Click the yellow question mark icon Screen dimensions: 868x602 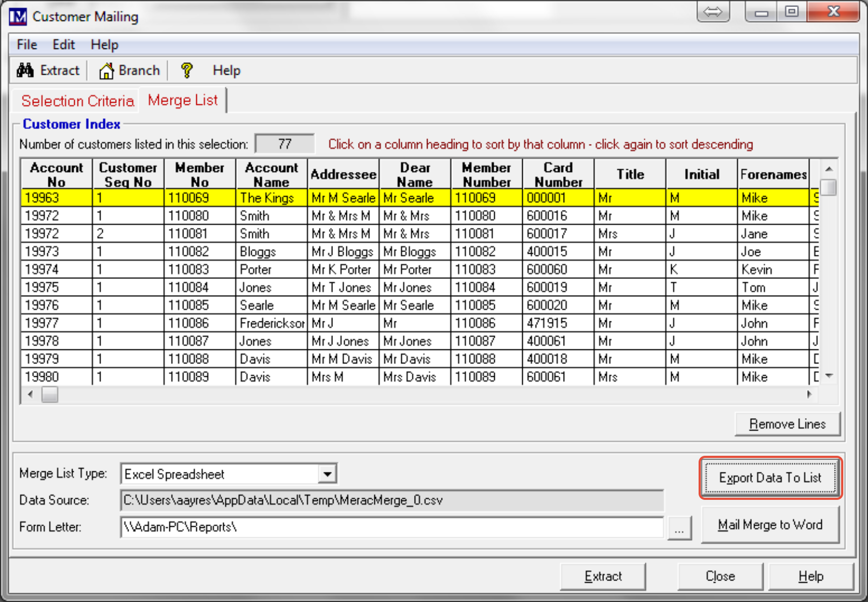[187, 70]
